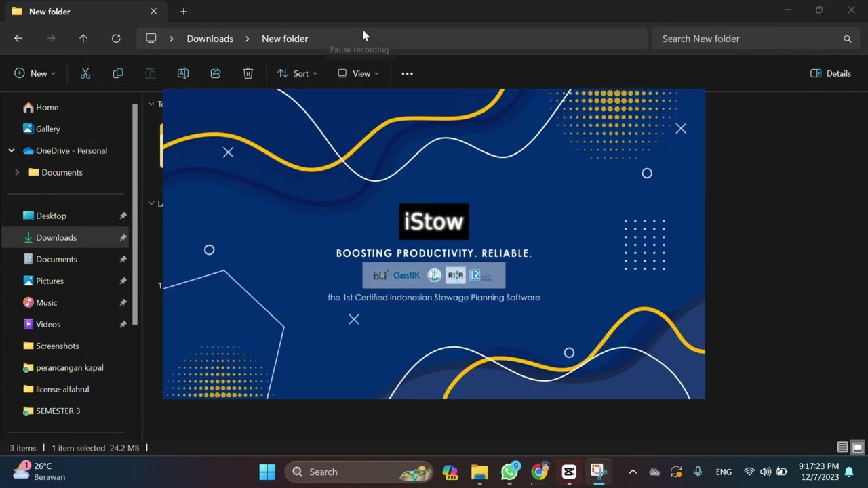The image size is (868, 488).
Task: Open Snipping Tool from taskbar
Action: [x=597, y=472]
